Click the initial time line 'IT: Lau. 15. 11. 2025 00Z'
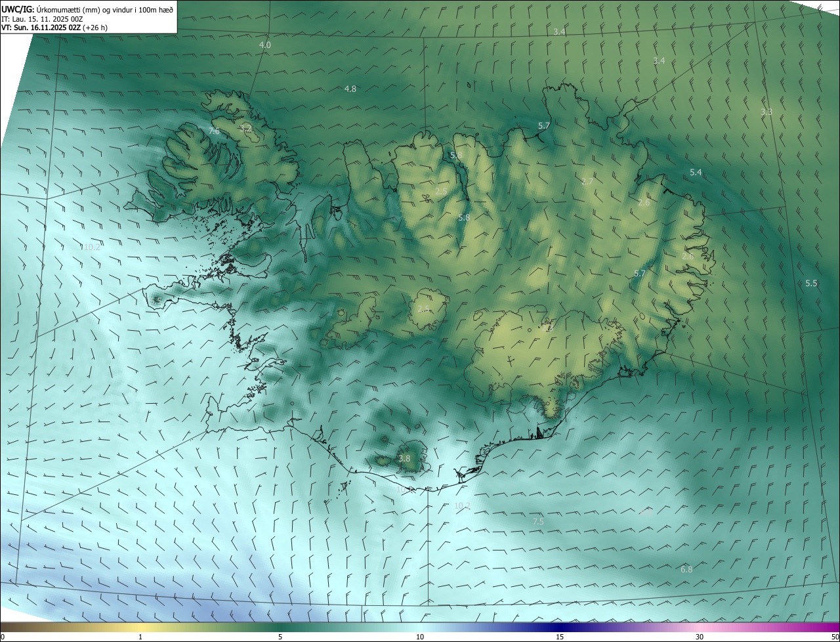Image resolution: width=840 pixels, height=642 pixels. click(x=43, y=19)
